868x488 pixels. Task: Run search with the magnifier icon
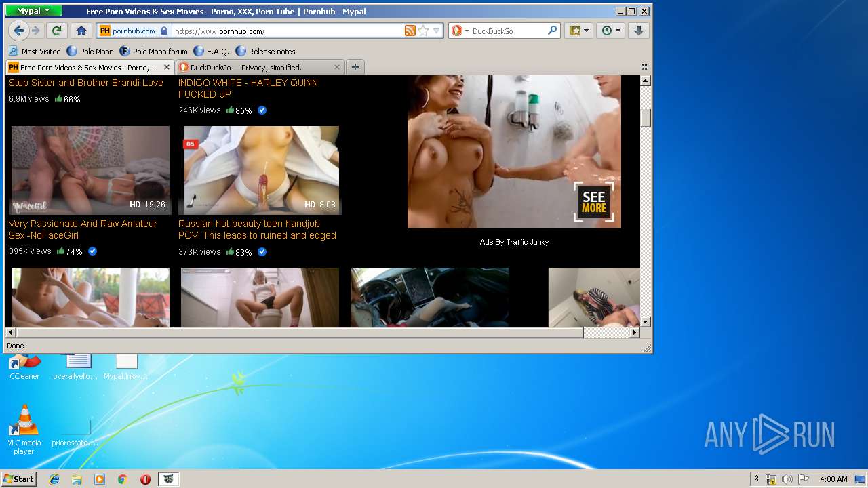(x=552, y=30)
